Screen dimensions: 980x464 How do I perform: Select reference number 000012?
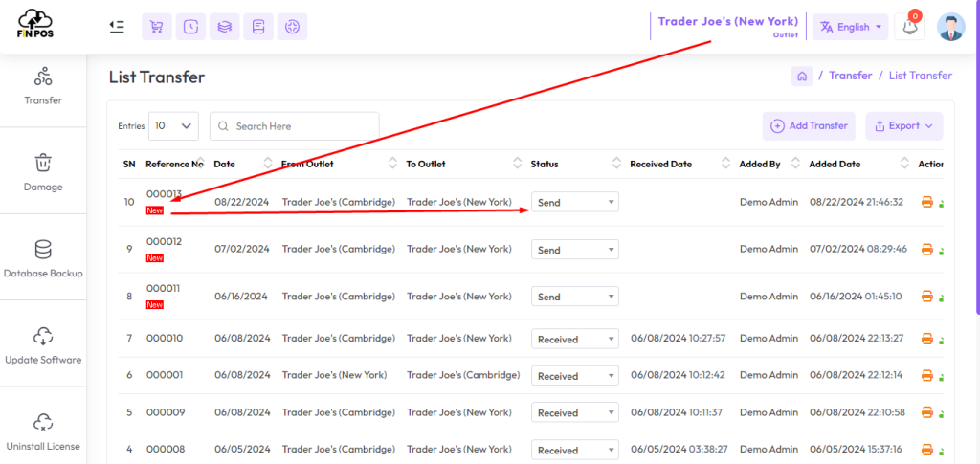[x=164, y=242]
